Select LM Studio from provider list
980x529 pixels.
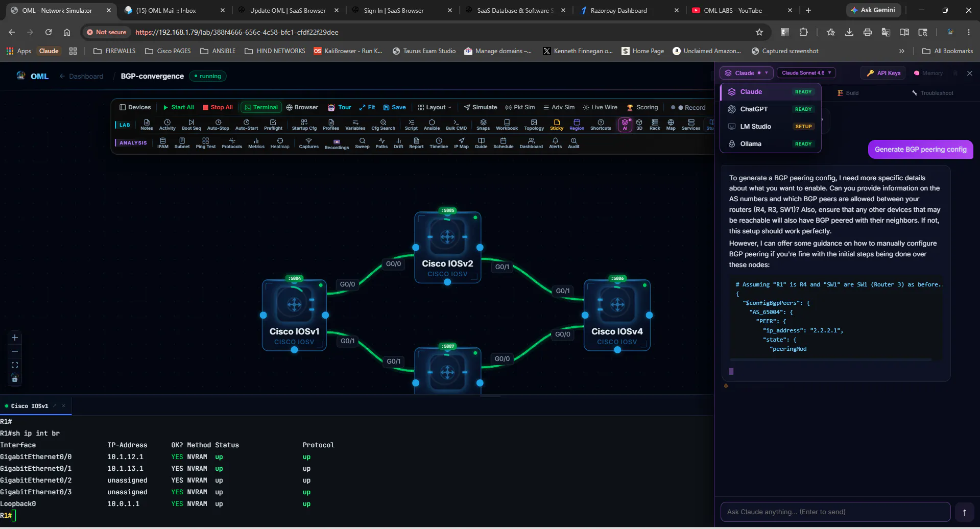[771, 127]
